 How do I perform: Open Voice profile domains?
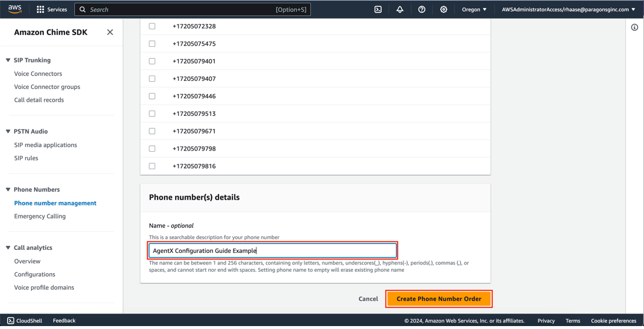(44, 287)
